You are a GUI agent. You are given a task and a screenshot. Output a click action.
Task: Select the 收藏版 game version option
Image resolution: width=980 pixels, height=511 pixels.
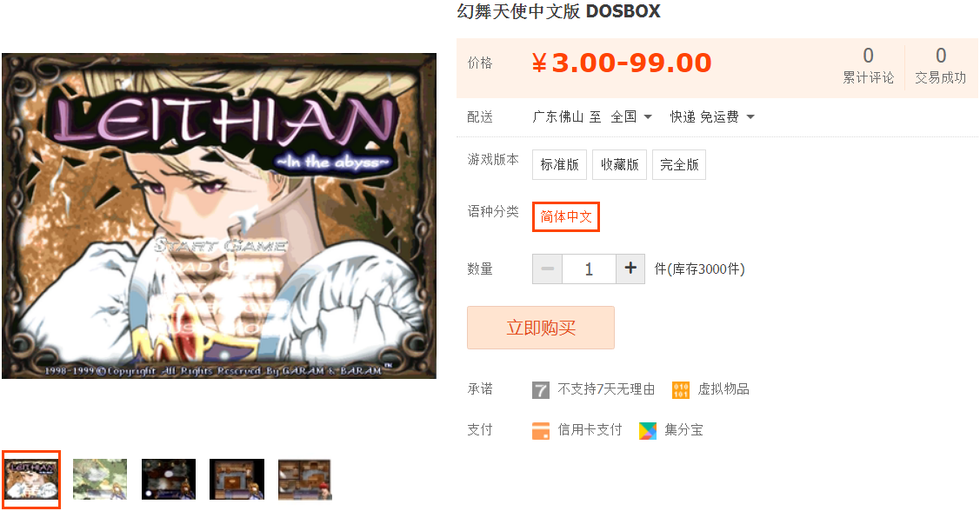click(619, 164)
